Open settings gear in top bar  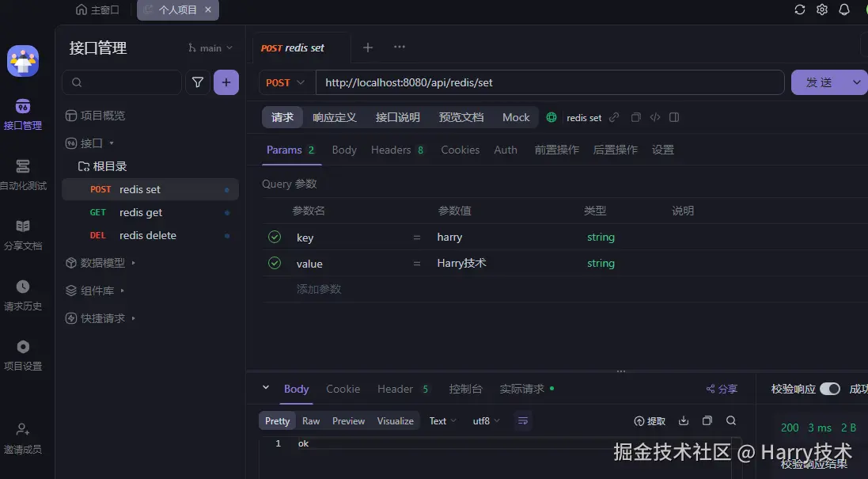tap(822, 10)
